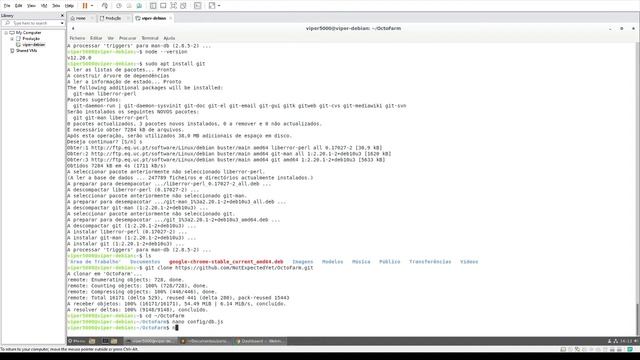Open terminal Ver menu
The image size is (640, 360).
[x=111, y=38]
